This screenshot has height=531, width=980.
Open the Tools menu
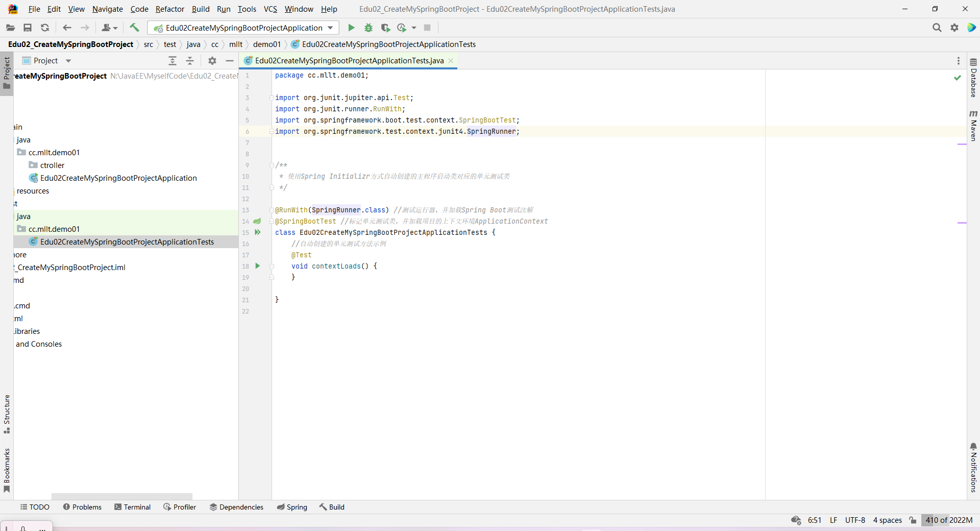coord(247,9)
